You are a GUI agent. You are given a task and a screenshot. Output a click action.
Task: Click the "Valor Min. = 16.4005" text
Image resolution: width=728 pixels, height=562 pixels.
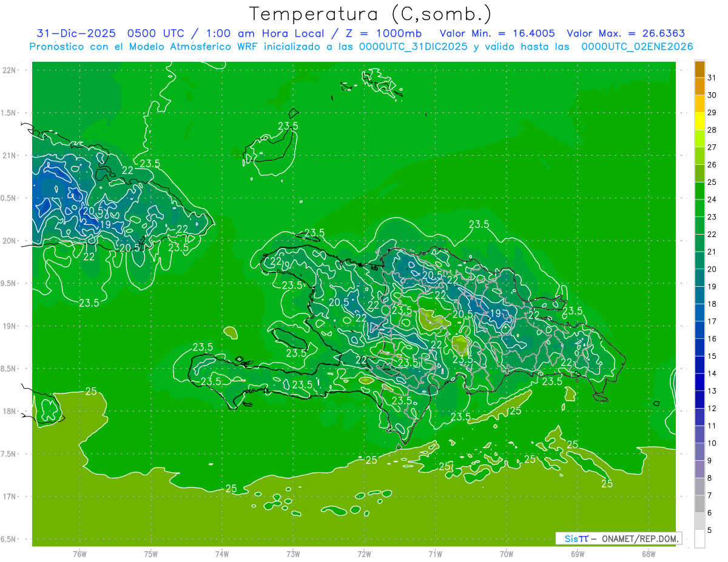click(x=497, y=33)
